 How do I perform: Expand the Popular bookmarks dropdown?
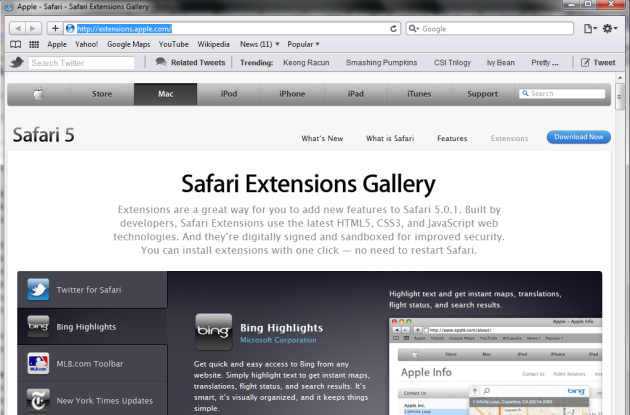click(x=303, y=44)
